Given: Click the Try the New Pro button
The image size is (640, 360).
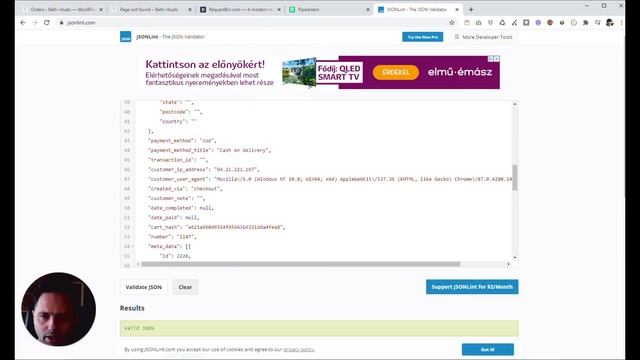Looking at the screenshot, I should [x=422, y=37].
